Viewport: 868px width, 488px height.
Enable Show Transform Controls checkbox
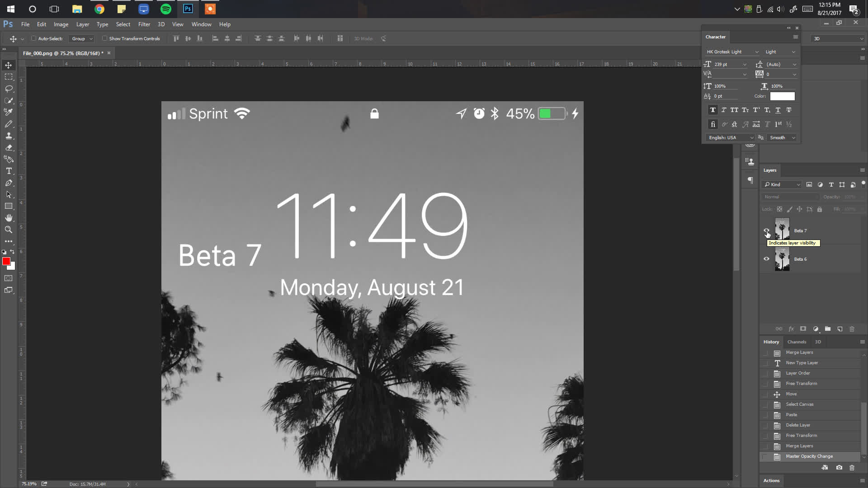click(104, 38)
